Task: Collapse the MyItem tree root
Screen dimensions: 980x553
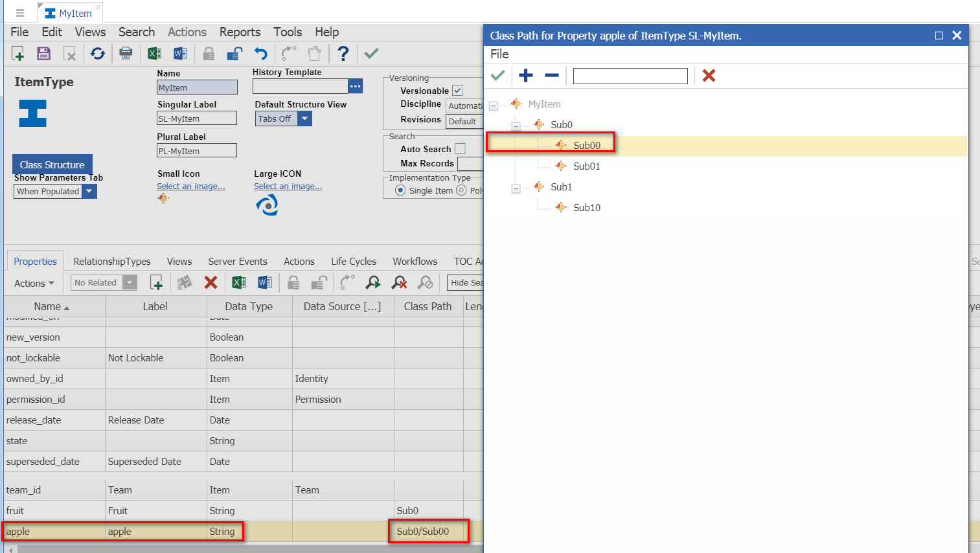Action: pyautogui.click(x=494, y=106)
